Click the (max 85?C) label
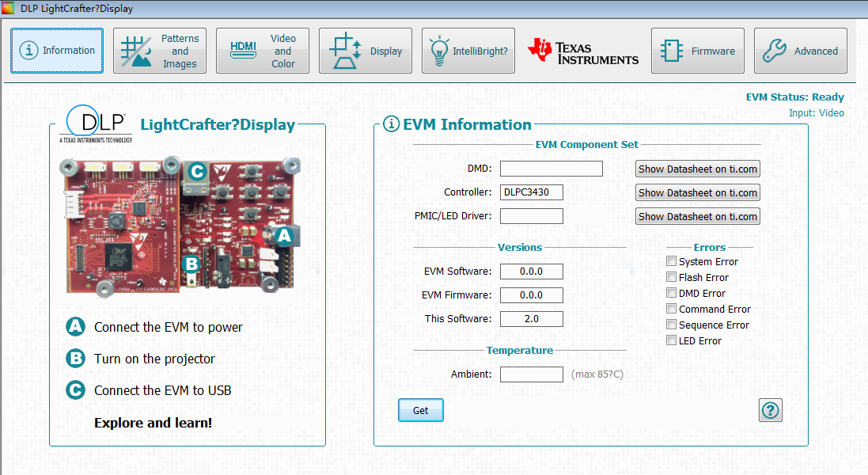This screenshot has width=868, height=475. tap(597, 374)
